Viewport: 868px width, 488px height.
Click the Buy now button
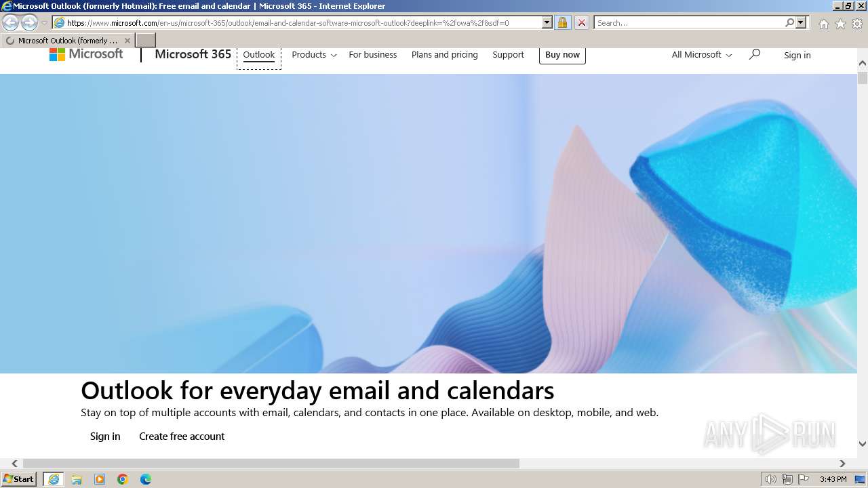(562, 55)
